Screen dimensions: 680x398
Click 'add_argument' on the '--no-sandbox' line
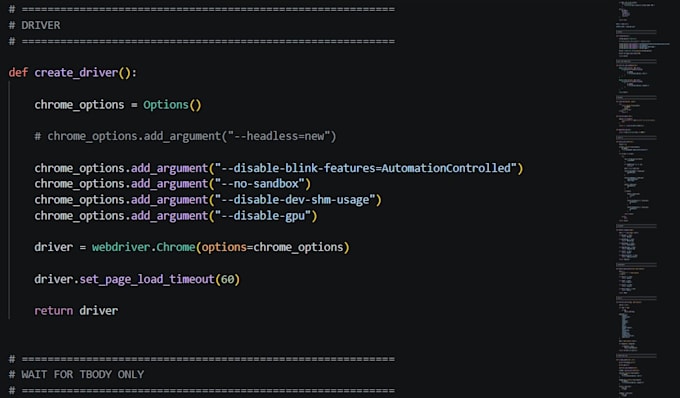[170, 184]
